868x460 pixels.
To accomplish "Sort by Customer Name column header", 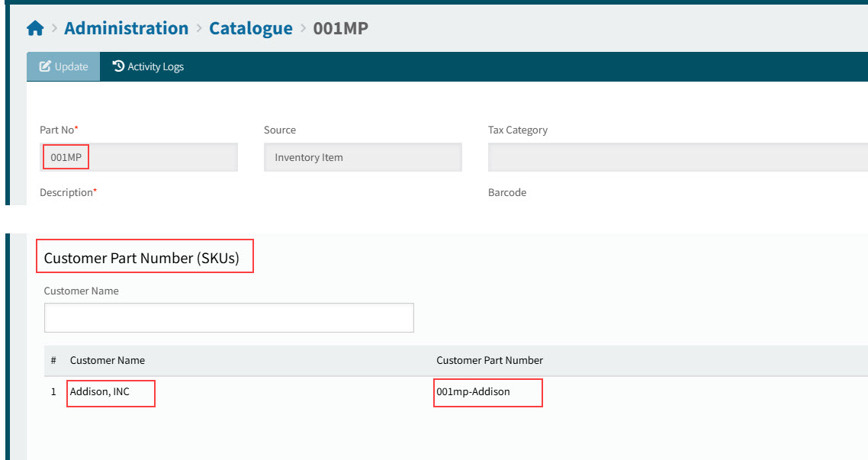I will [108, 360].
